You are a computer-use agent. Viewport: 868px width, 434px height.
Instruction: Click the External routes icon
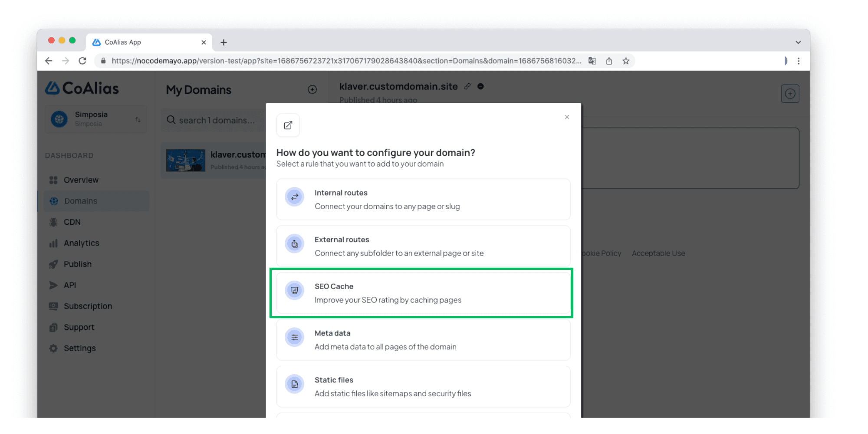[295, 244]
